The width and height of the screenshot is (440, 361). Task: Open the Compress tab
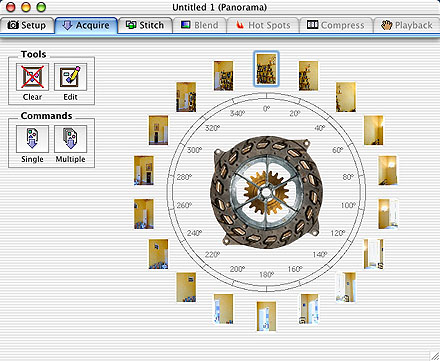click(x=336, y=25)
